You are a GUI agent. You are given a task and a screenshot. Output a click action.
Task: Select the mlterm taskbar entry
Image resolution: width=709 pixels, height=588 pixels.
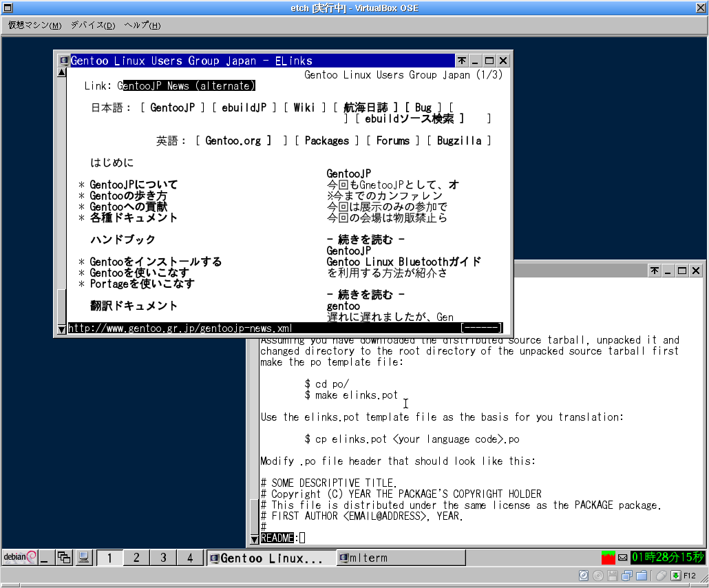pos(401,558)
